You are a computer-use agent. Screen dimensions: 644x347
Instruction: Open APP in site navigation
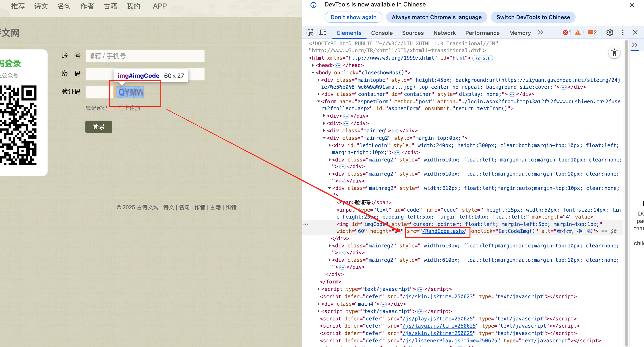coord(160,6)
